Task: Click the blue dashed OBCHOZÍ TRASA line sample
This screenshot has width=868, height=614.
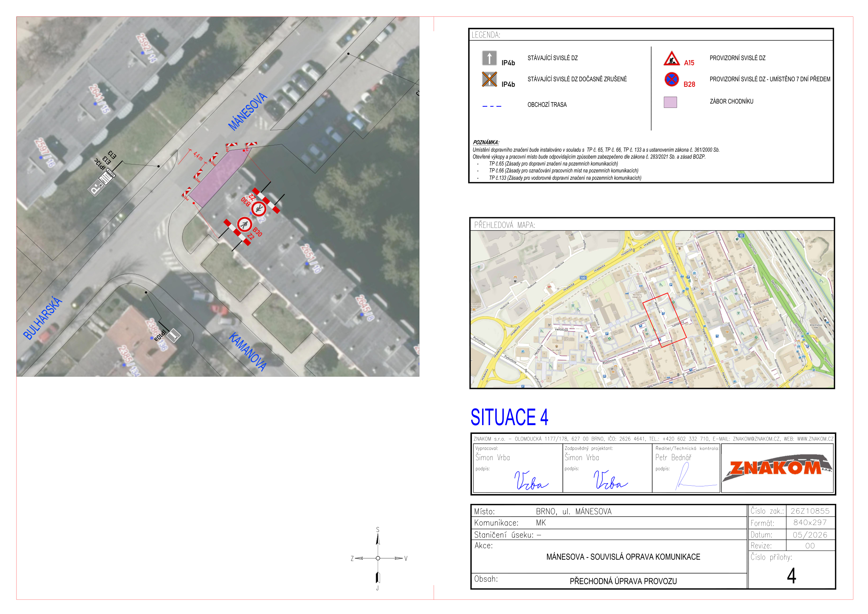Action: click(492, 106)
